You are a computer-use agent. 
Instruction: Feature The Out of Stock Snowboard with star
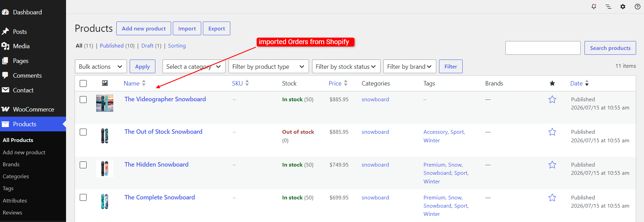(x=552, y=132)
